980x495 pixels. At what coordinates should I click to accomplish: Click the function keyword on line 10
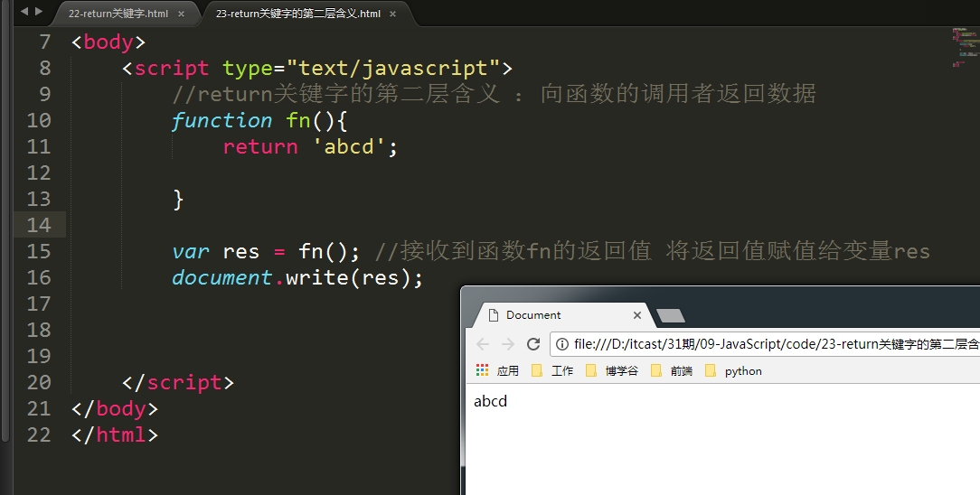click(x=221, y=120)
